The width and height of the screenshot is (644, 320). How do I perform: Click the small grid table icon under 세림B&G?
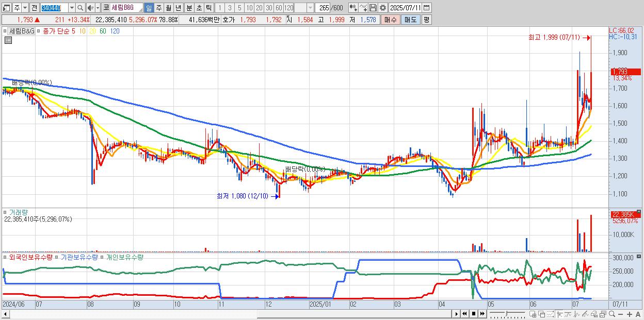(8, 40)
